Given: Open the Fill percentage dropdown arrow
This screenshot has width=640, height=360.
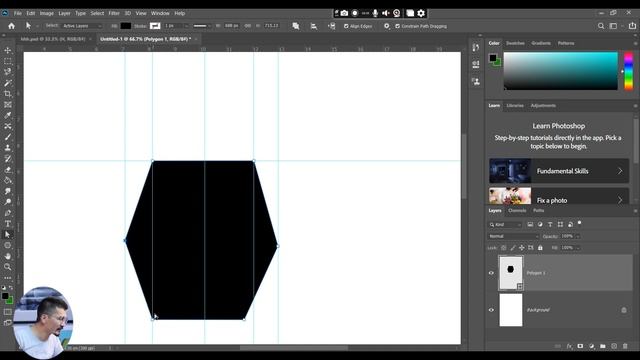Looking at the screenshot, I should pyautogui.click(x=578, y=248).
